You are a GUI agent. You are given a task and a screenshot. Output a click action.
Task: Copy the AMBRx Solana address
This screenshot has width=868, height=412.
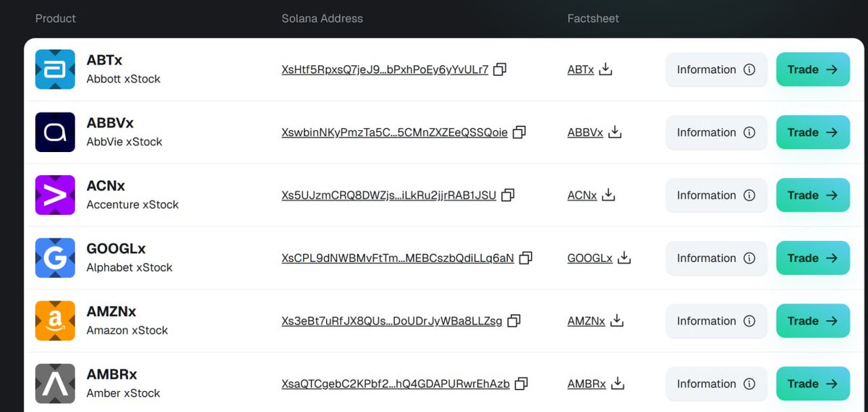coord(521,384)
